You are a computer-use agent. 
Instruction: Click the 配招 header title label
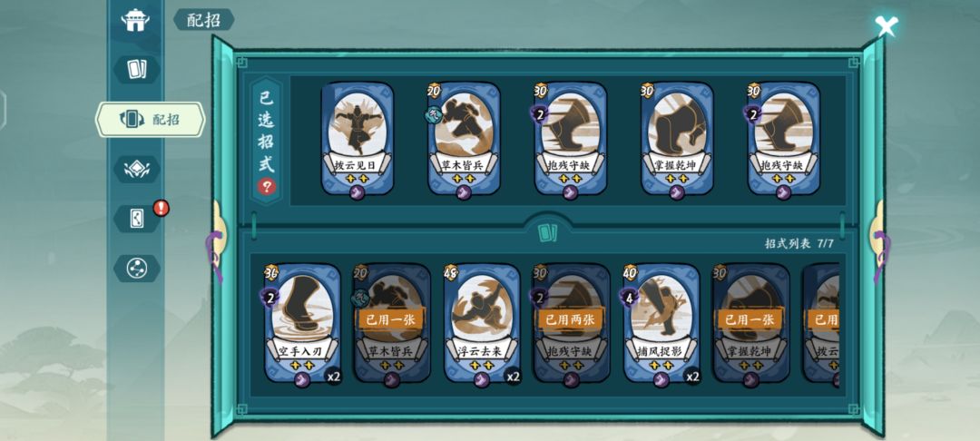tap(204, 20)
